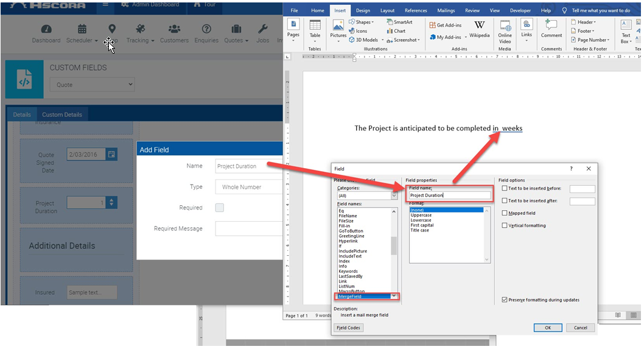Open the Admin Dashboard tab

(150, 4)
